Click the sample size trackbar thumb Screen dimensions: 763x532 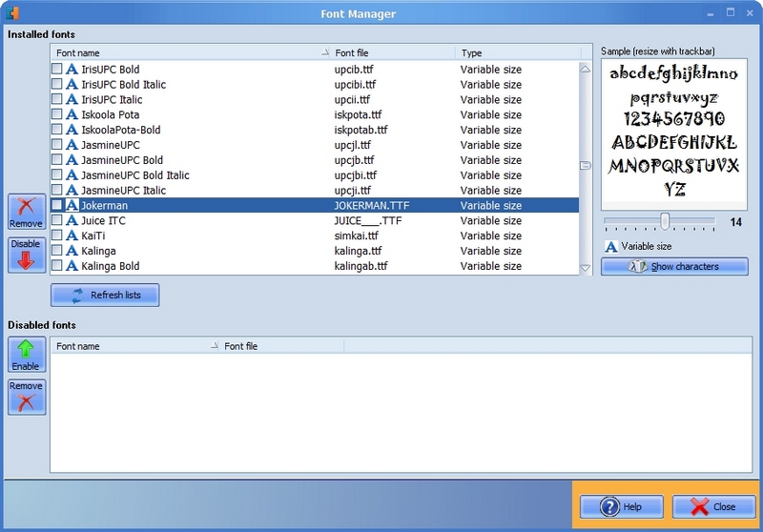pyautogui.click(x=665, y=221)
